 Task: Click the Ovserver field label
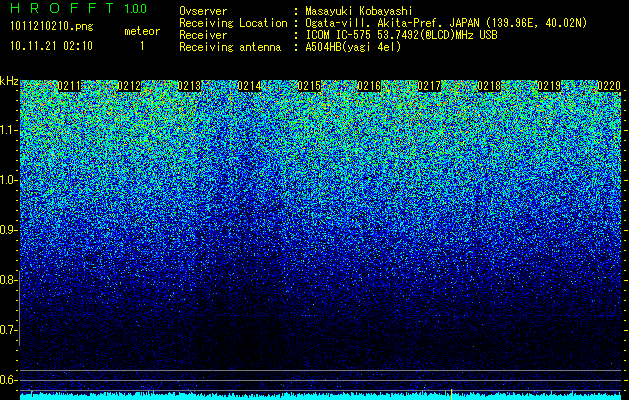click(203, 11)
